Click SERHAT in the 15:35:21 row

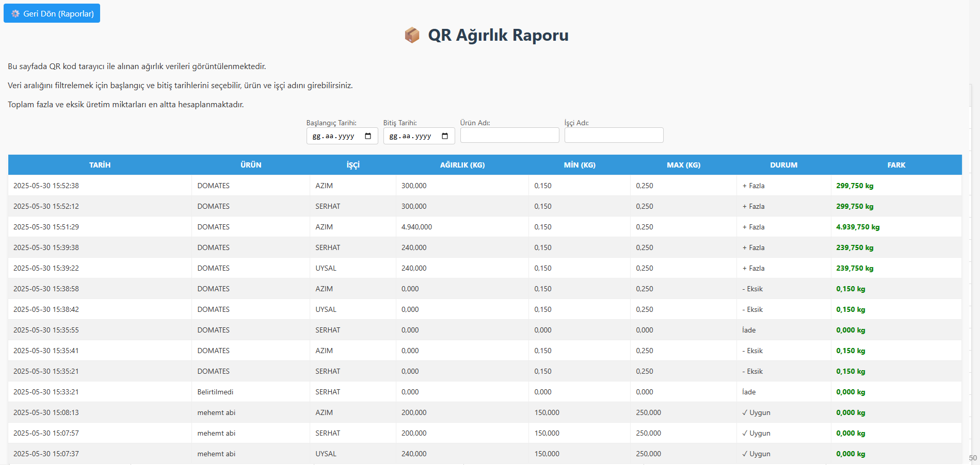[x=328, y=371]
